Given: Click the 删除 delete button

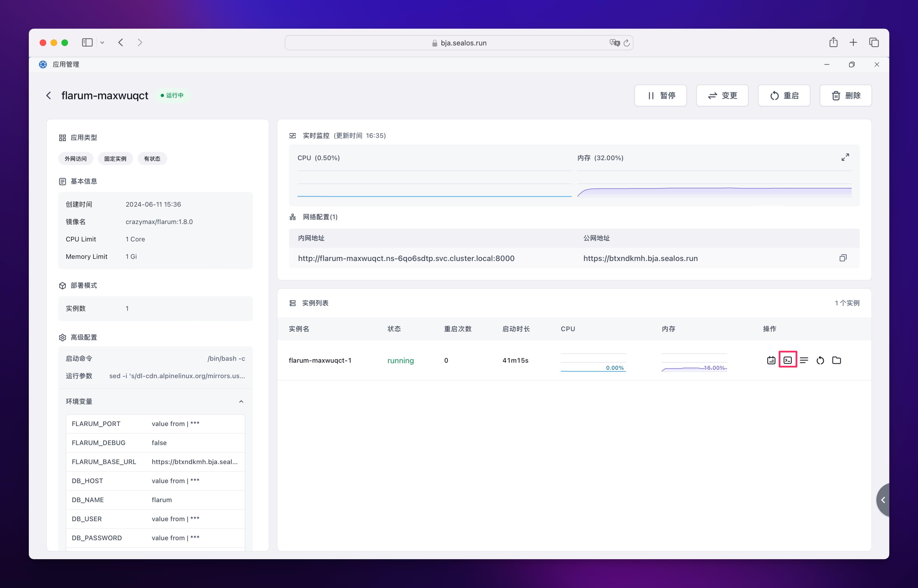Looking at the screenshot, I should click(845, 95).
